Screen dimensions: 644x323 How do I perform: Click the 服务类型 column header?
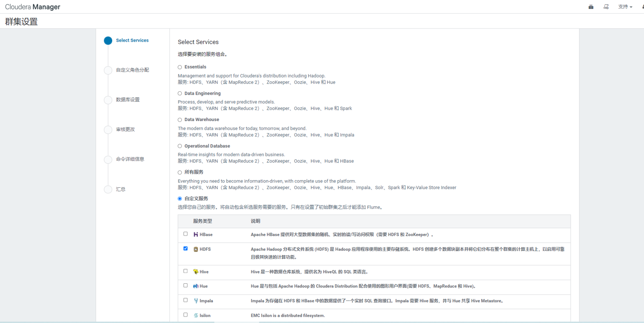pyautogui.click(x=203, y=221)
